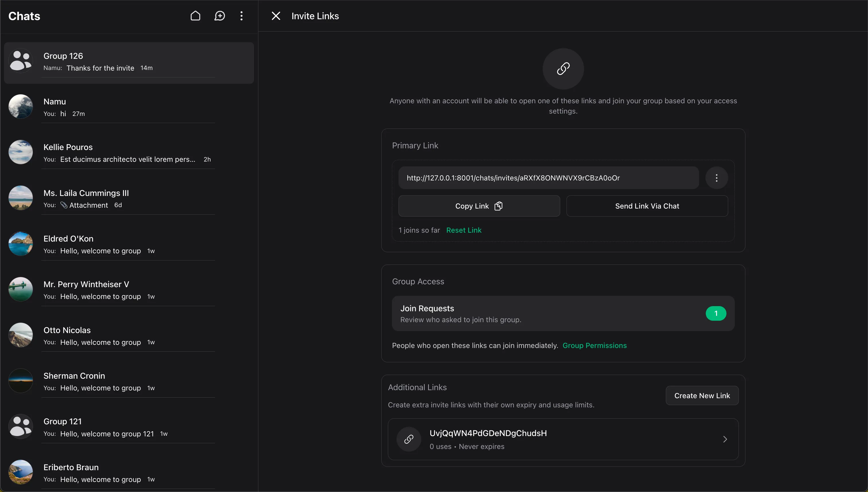Click the large chain link icon
Screen dimensions: 868x492
coord(563,69)
